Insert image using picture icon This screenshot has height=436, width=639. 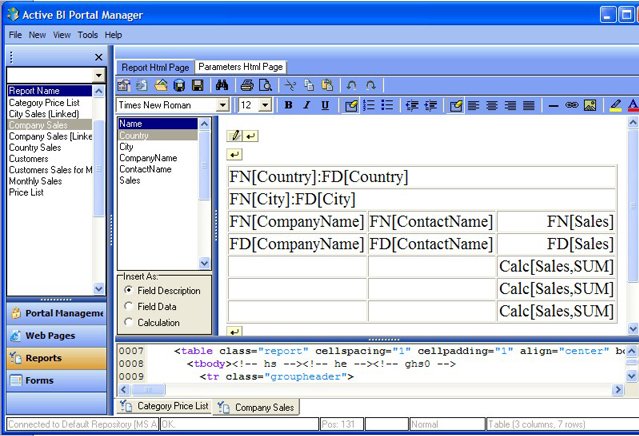(x=590, y=105)
